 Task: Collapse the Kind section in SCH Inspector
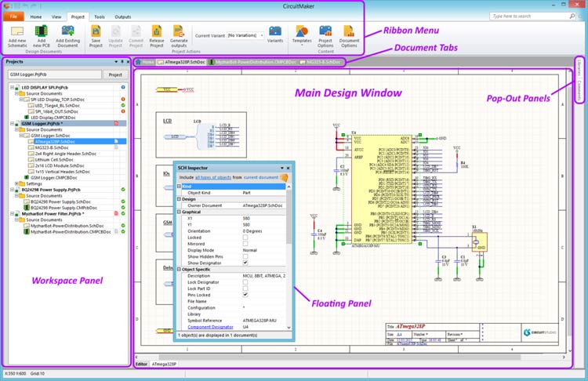[180, 187]
